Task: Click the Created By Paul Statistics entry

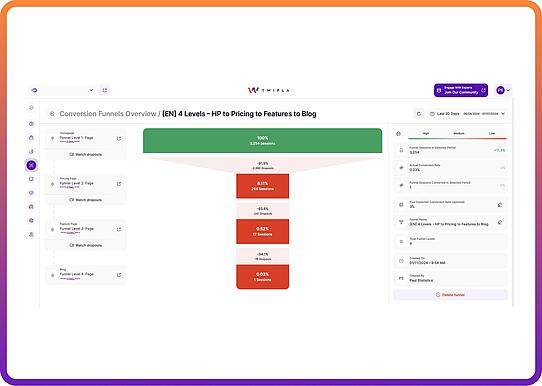Action: click(x=450, y=278)
